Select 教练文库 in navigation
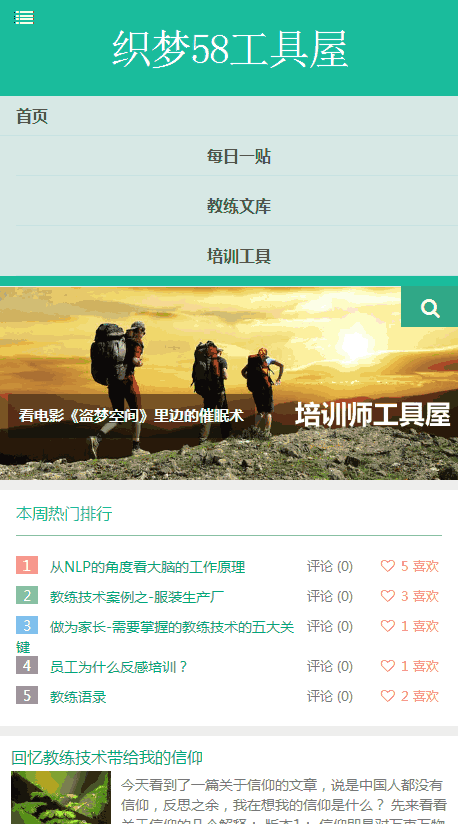458x824 pixels. [x=239, y=206]
